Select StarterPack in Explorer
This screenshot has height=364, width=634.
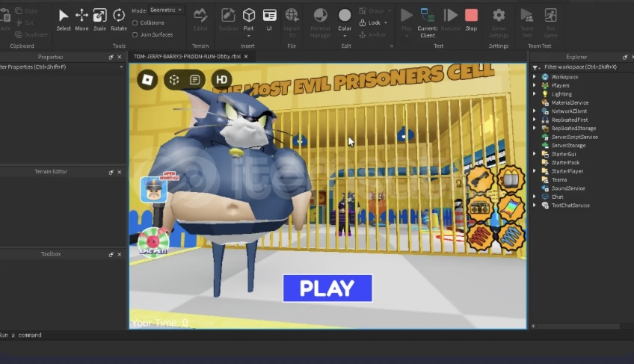(x=565, y=163)
